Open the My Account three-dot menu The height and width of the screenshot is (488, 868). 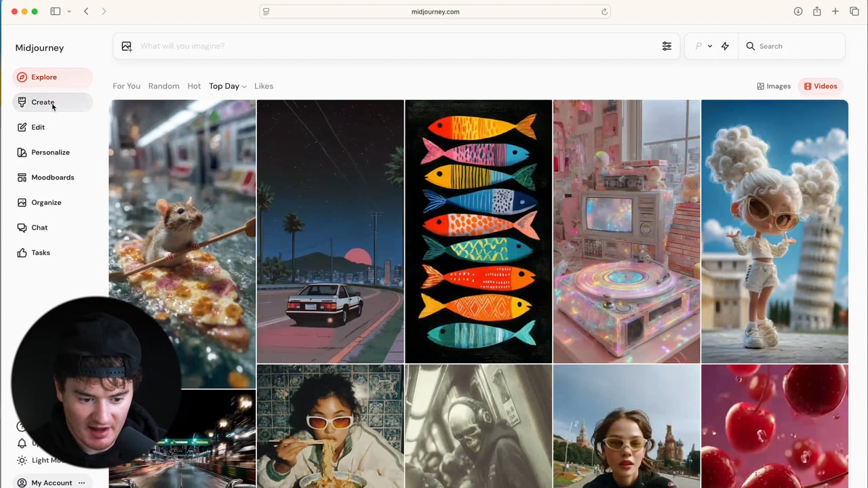(81, 483)
